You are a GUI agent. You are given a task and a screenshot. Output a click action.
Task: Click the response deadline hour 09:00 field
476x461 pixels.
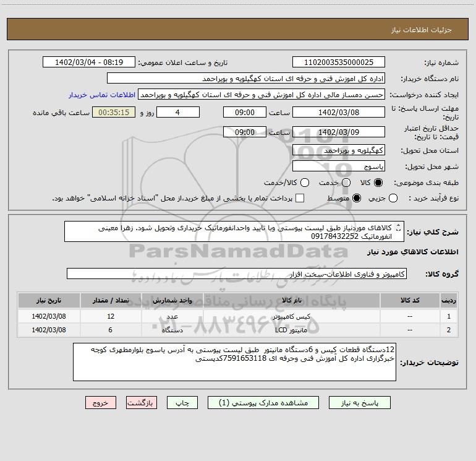(x=245, y=112)
